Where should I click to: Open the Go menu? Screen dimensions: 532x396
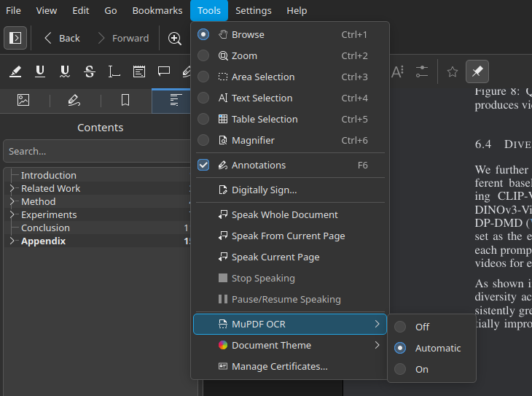[111, 10]
